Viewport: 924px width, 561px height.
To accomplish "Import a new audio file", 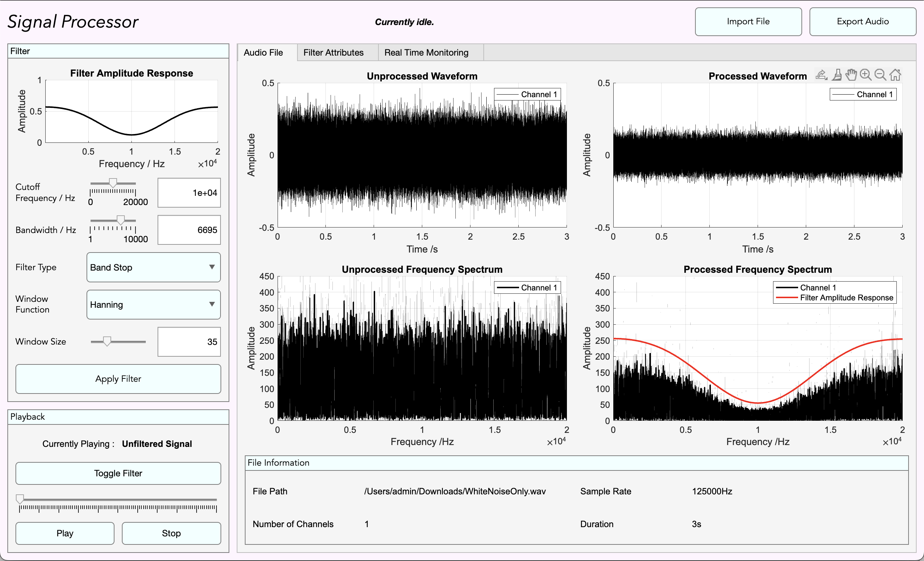I will tap(748, 21).
